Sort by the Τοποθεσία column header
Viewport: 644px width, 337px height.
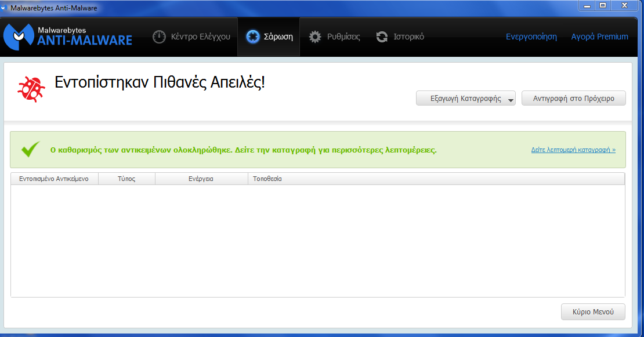(436, 179)
